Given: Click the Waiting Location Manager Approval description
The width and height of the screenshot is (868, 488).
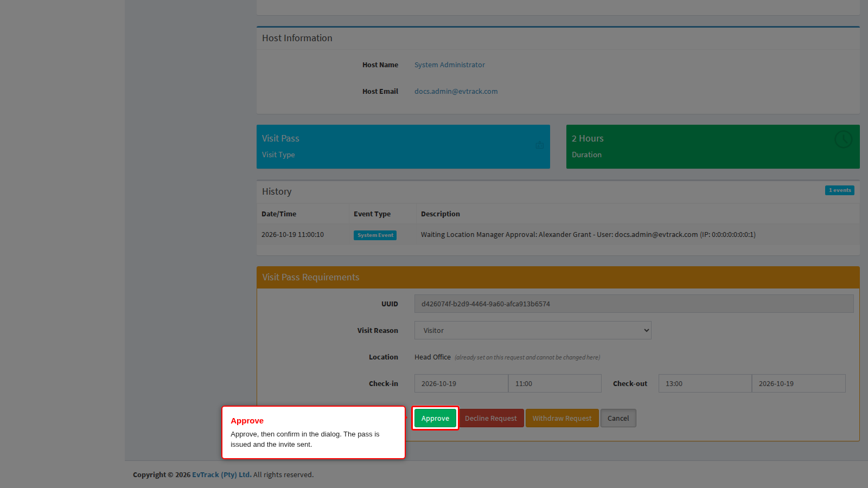Looking at the screenshot, I should click(x=588, y=235).
